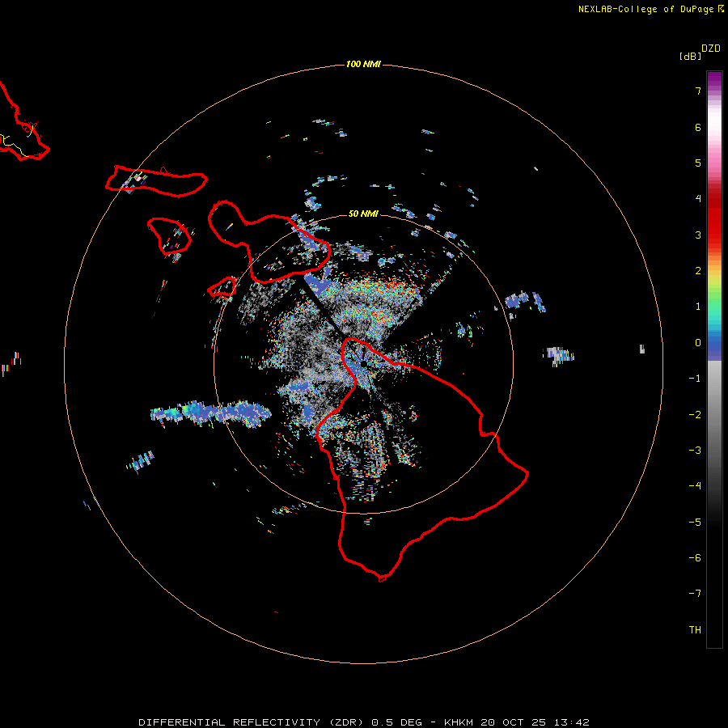Click the 2 value on the color scale
Image resolution: width=728 pixels, height=728 pixels.
pos(698,271)
